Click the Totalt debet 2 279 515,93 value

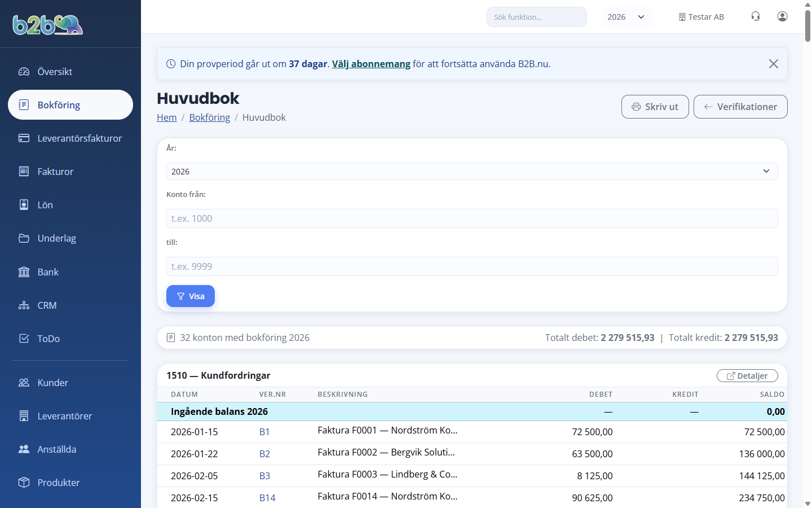tap(628, 338)
